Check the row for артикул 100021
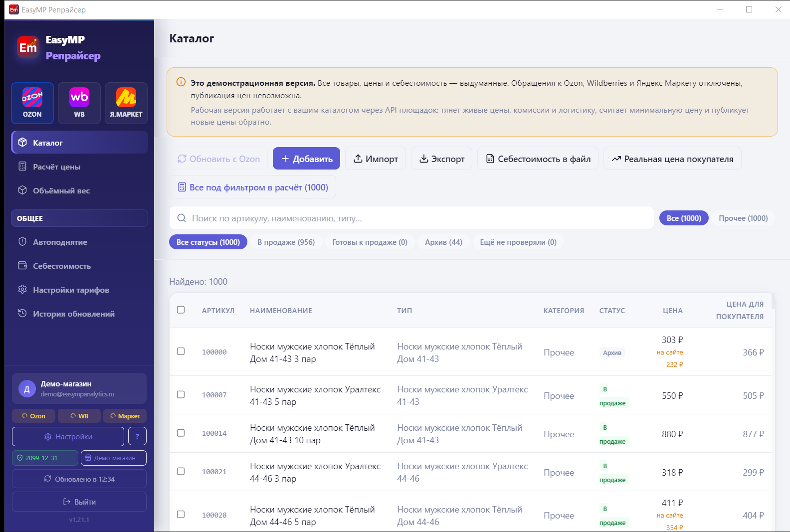The height and width of the screenshot is (532, 790). (x=181, y=471)
